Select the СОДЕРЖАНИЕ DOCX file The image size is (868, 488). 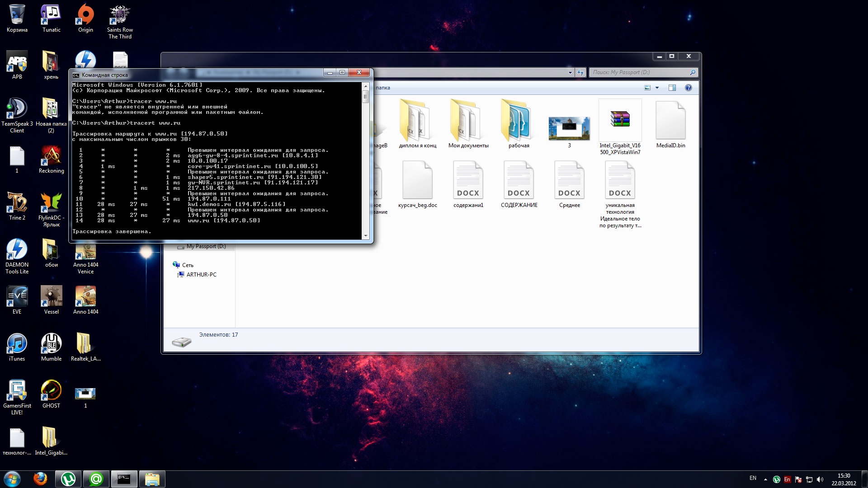pos(519,184)
